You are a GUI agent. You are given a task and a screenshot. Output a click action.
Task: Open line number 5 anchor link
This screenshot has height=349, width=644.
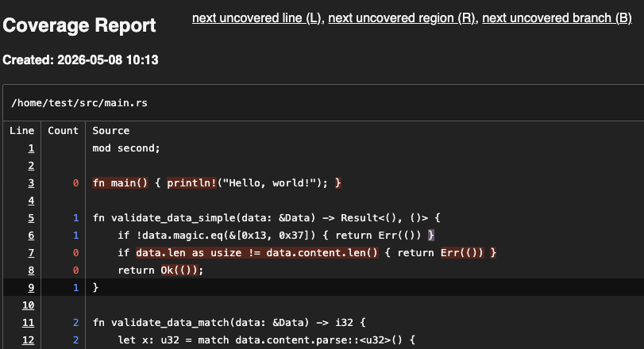click(x=31, y=218)
